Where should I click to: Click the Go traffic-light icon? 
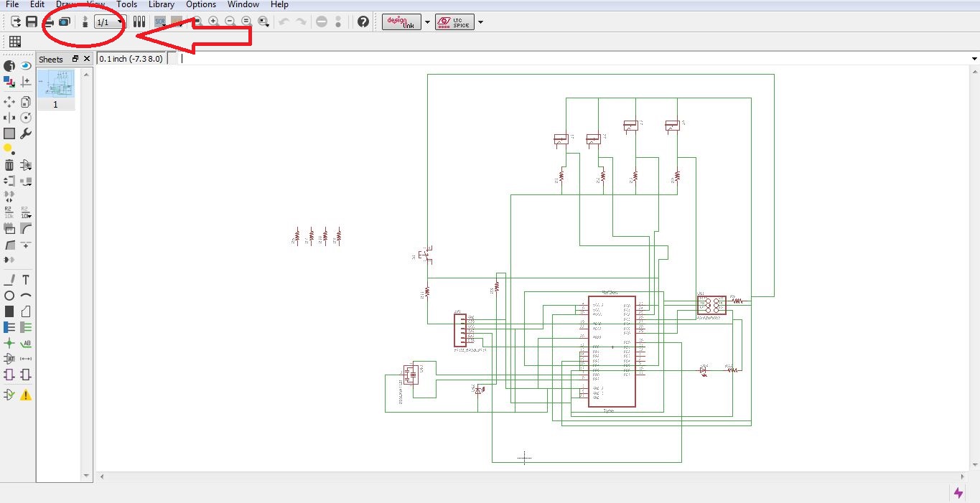click(x=338, y=22)
